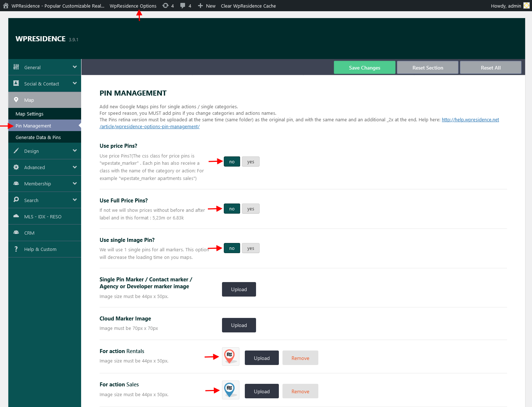Click the plus icon next to New

click(x=200, y=6)
